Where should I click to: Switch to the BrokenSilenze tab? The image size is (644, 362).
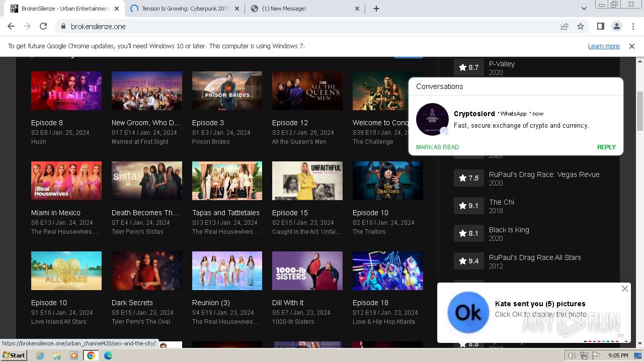pos(65,9)
